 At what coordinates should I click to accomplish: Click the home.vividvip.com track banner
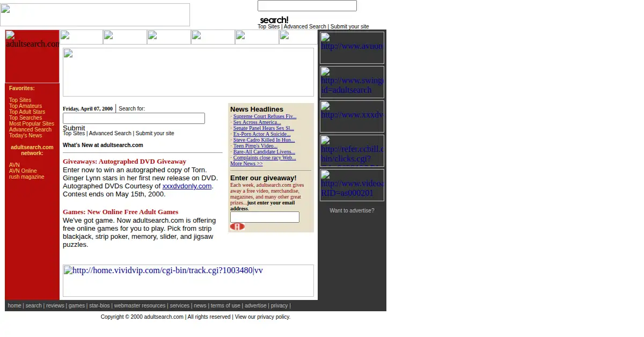188,281
